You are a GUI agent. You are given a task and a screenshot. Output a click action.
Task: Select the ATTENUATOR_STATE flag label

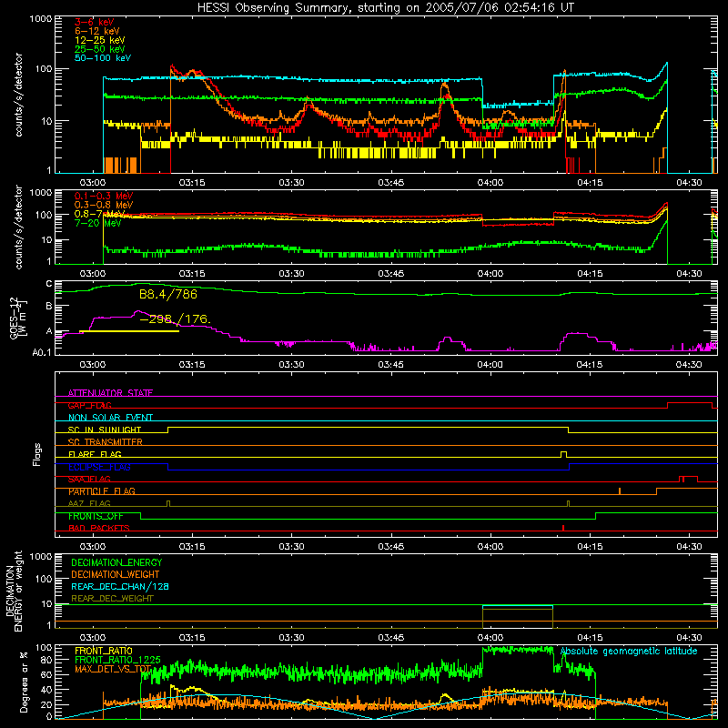(110, 393)
